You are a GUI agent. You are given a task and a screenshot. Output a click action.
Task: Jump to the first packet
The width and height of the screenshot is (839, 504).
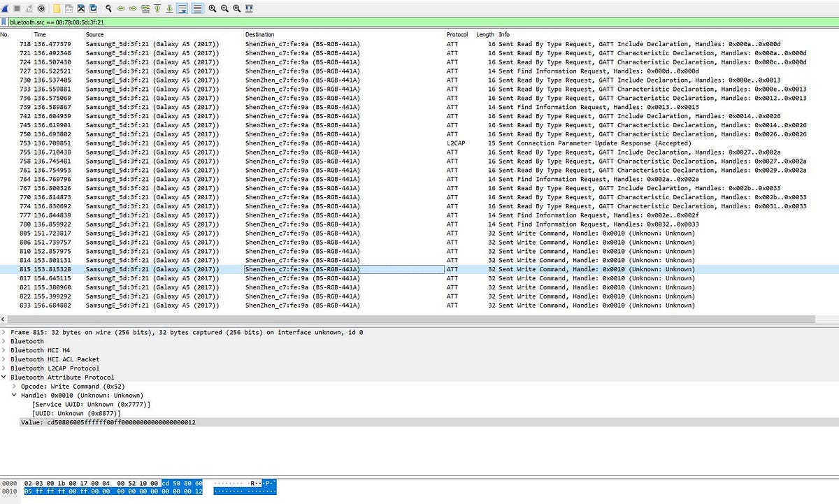pos(157,8)
